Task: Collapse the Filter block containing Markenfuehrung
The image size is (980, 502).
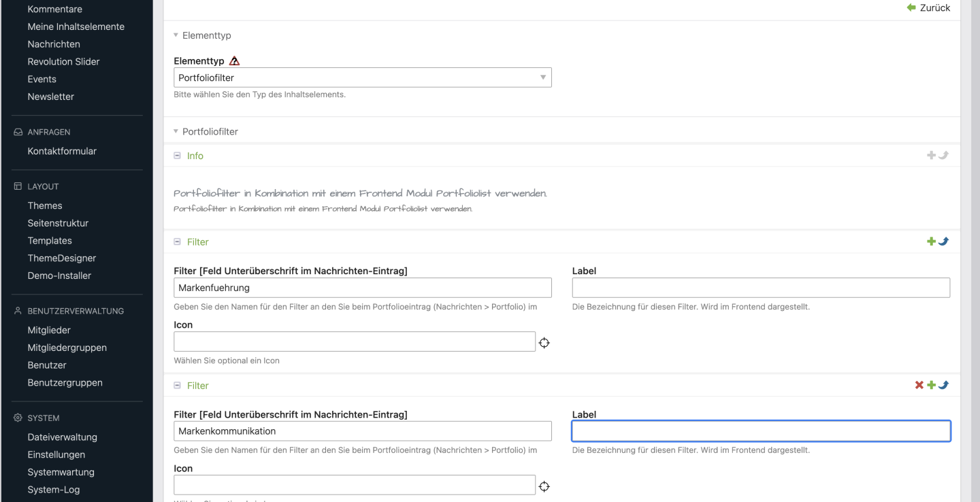Action: click(x=178, y=241)
